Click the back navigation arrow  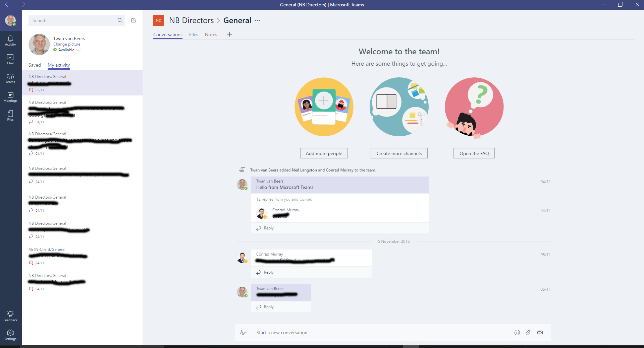[6, 5]
